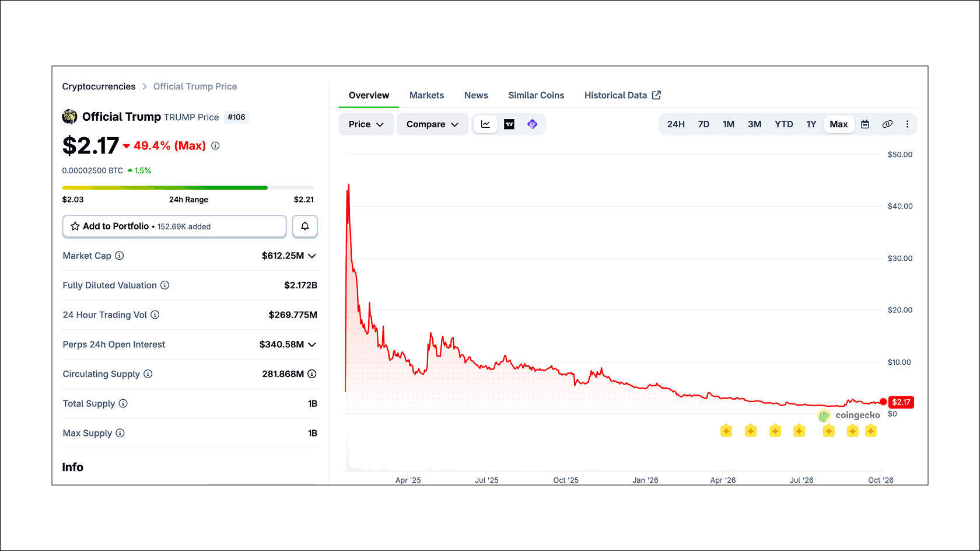Open the chart three-dot options menu
This screenshot has height=551, width=980.
pos(907,124)
